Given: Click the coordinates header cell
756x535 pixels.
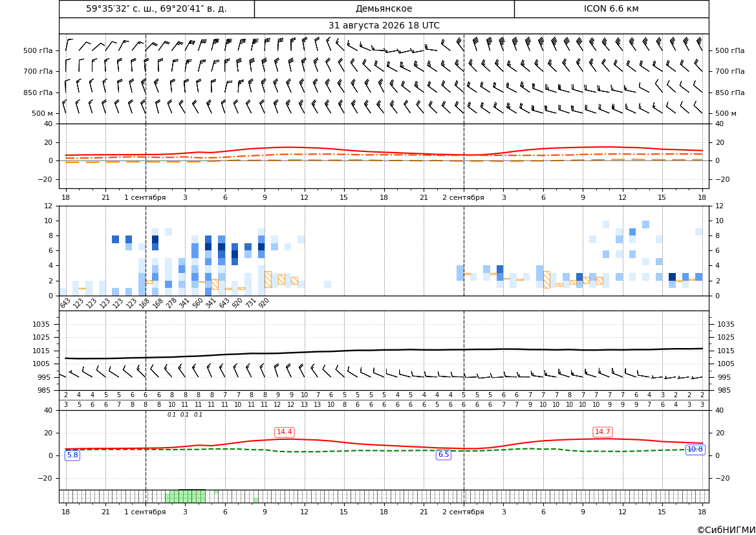Looking at the screenshot, I should [x=157, y=8].
